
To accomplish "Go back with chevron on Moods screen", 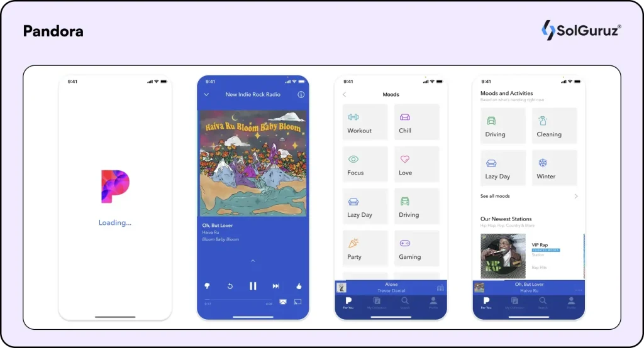I will click(344, 94).
